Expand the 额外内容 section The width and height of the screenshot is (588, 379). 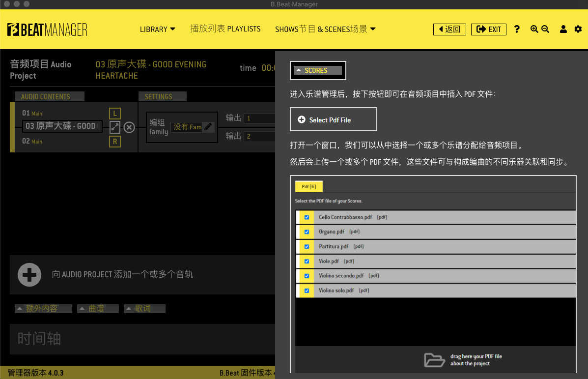tap(43, 308)
